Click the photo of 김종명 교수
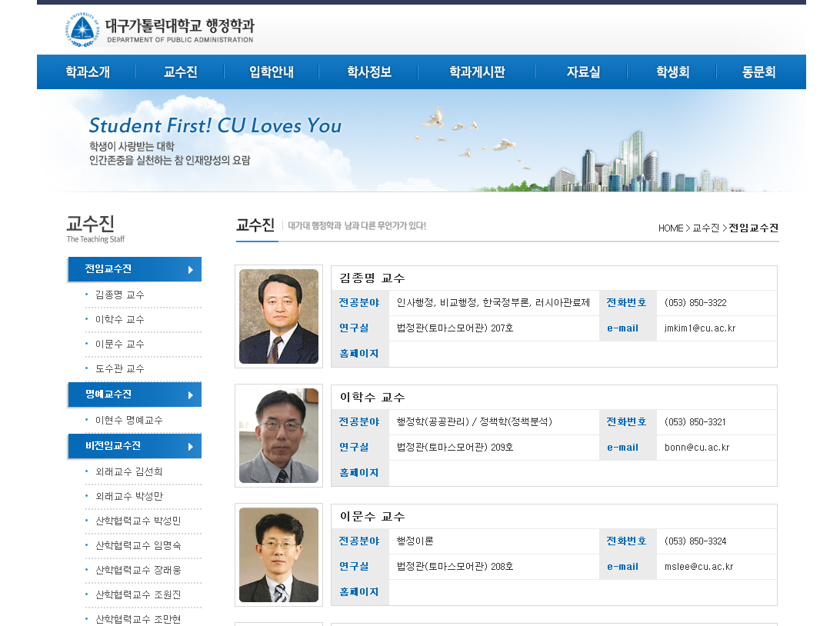Viewport: 840px width, 626px height. [278, 317]
